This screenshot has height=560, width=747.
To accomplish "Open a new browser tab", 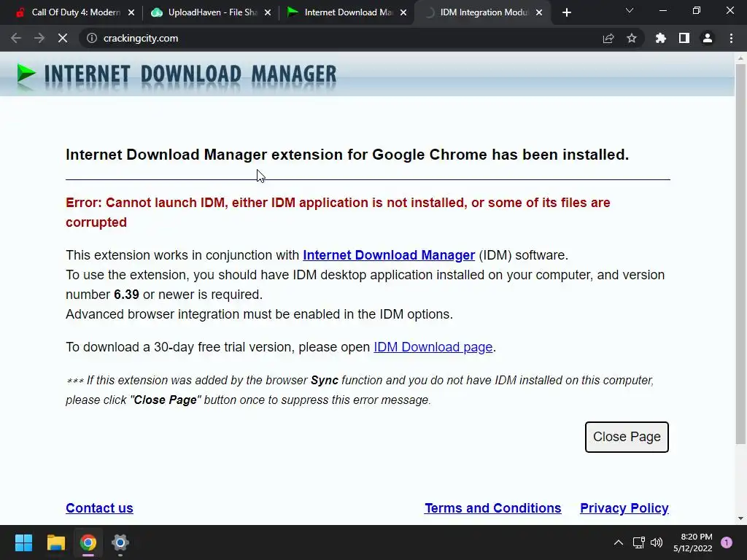I will (566, 12).
